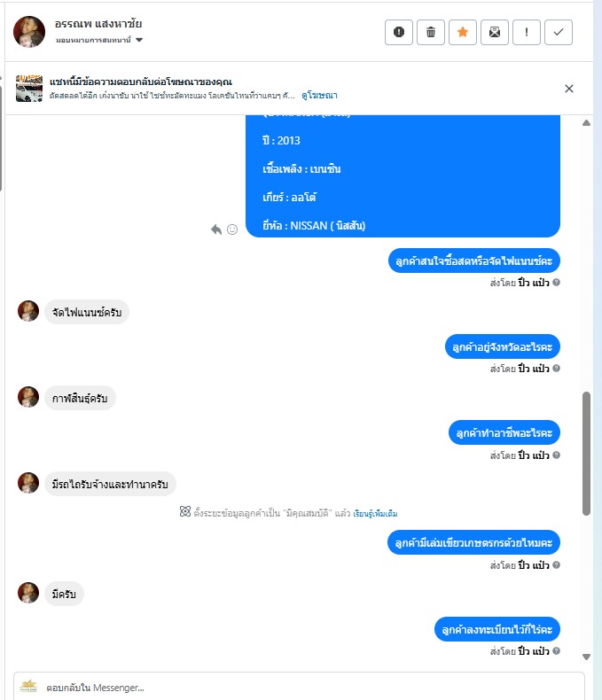Click the chat scrollbar thumb
This screenshot has height=700, width=602.
point(586,454)
